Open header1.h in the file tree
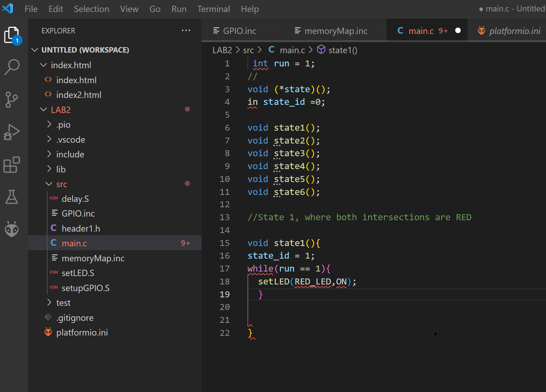This screenshot has width=546, height=392. [x=80, y=229]
